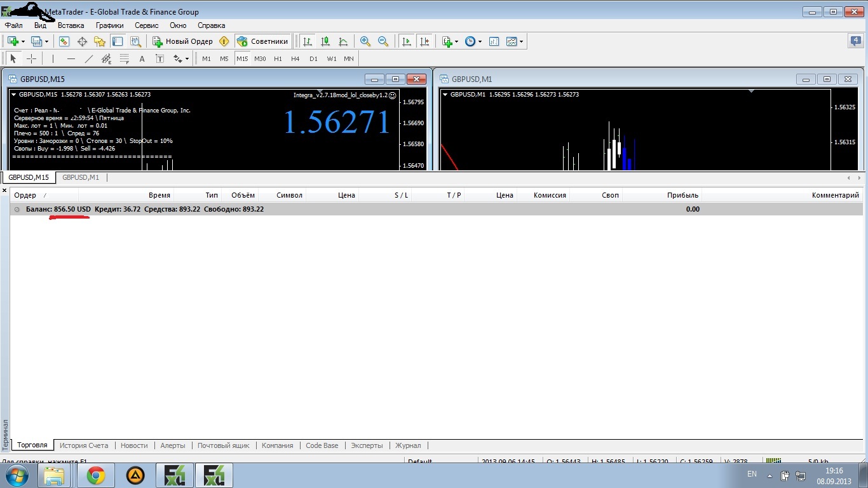Image resolution: width=868 pixels, height=488 pixels.
Task: Open the Графики menu
Action: tap(110, 25)
